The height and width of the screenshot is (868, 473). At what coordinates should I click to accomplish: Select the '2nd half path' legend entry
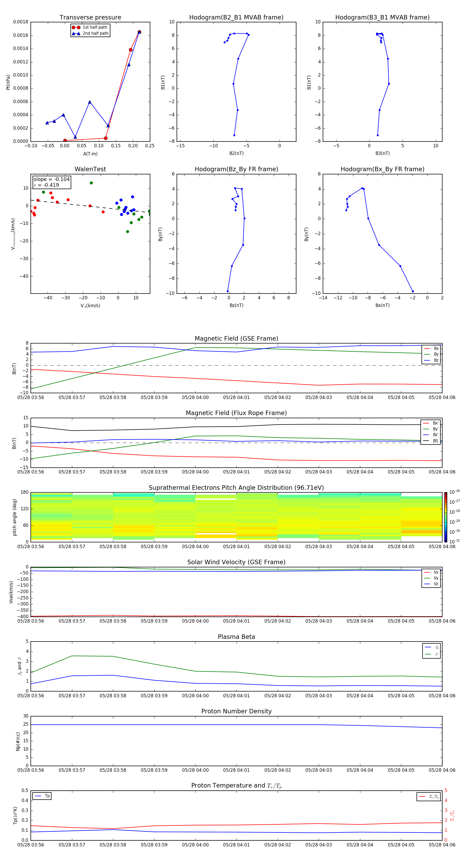tap(90, 33)
